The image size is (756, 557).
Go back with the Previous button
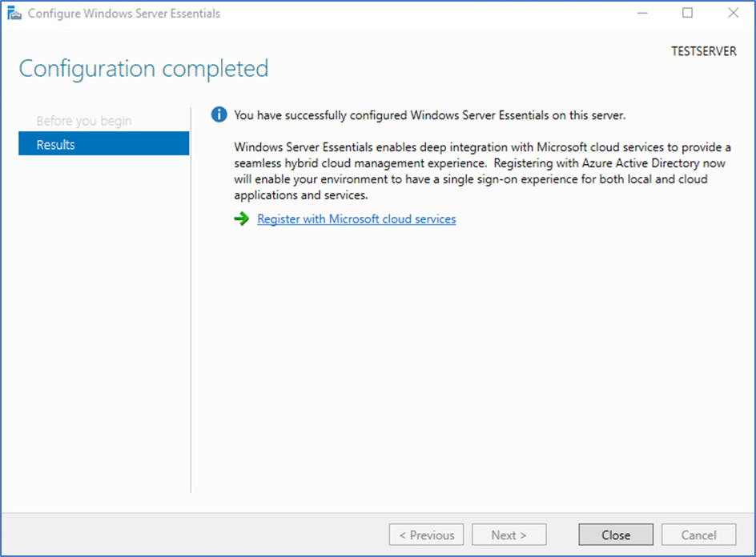click(x=426, y=535)
